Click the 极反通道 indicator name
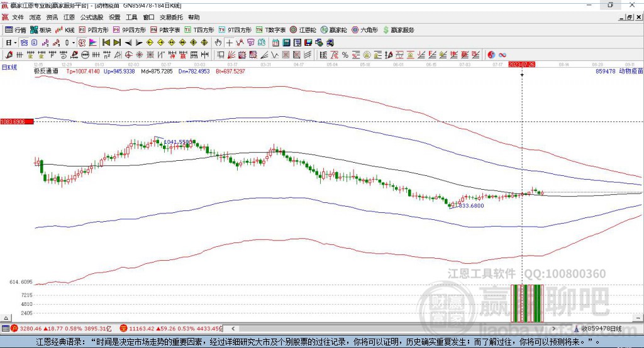The width and height of the screenshot is (644, 348). tap(47, 71)
